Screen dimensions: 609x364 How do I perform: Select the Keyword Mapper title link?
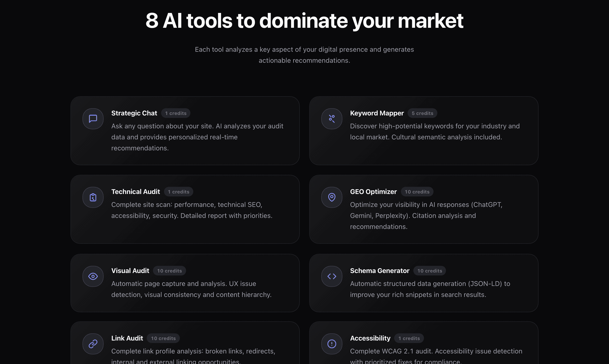pos(377,113)
